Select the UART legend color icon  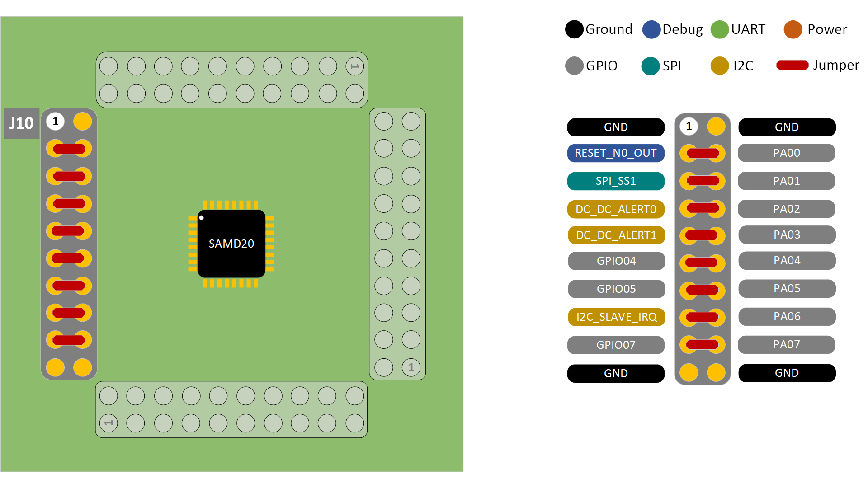(x=721, y=29)
